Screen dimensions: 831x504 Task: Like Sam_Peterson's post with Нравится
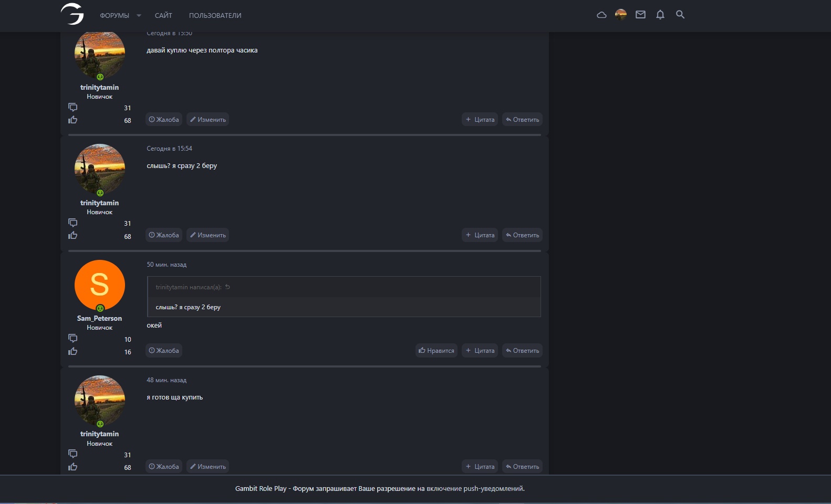[437, 351]
